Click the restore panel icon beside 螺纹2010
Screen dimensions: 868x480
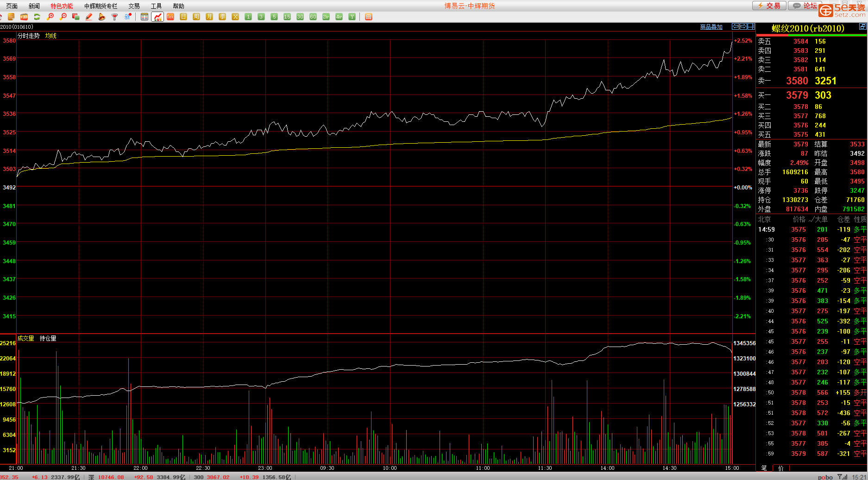tap(862, 26)
